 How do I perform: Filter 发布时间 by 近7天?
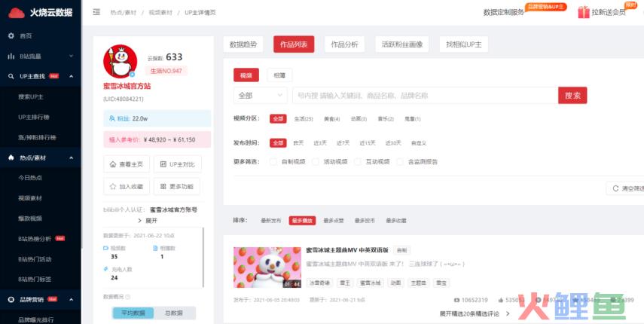pos(343,143)
